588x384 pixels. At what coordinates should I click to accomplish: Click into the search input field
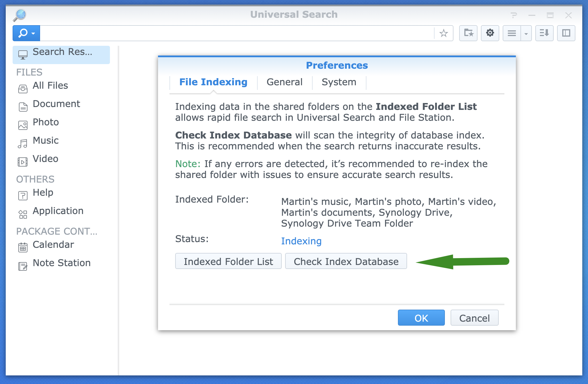pos(237,33)
